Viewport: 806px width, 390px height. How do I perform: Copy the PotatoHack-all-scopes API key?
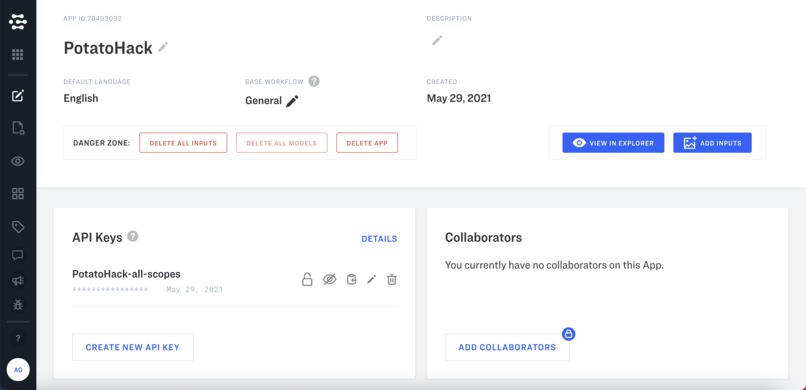click(351, 280)
